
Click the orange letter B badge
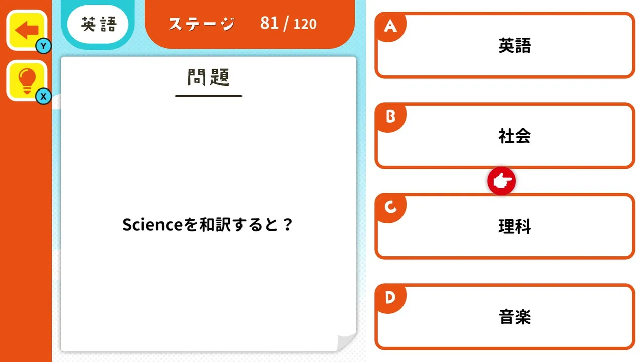(390, 117)
